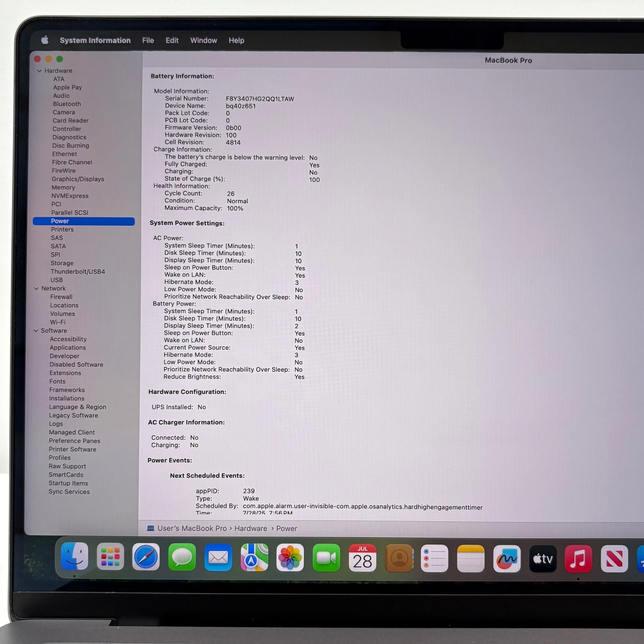
Task: Open Reminders app in dock
Action: 434,559
